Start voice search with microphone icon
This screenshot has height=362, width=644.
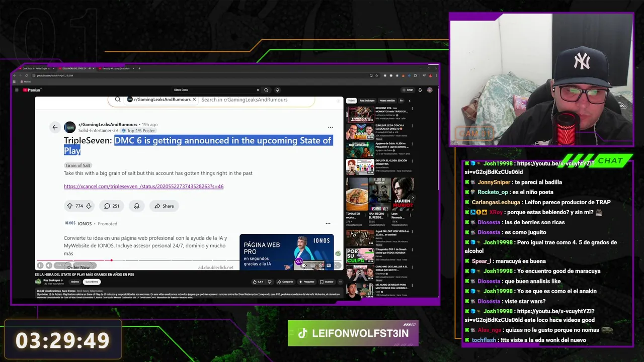pyautogui.click(x=277, y=90)
